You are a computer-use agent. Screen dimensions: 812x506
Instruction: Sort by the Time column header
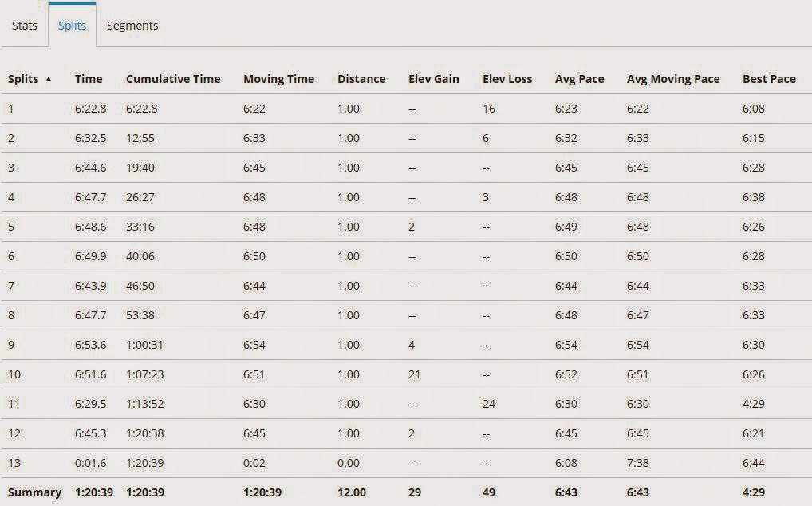[x=89, y=79]
